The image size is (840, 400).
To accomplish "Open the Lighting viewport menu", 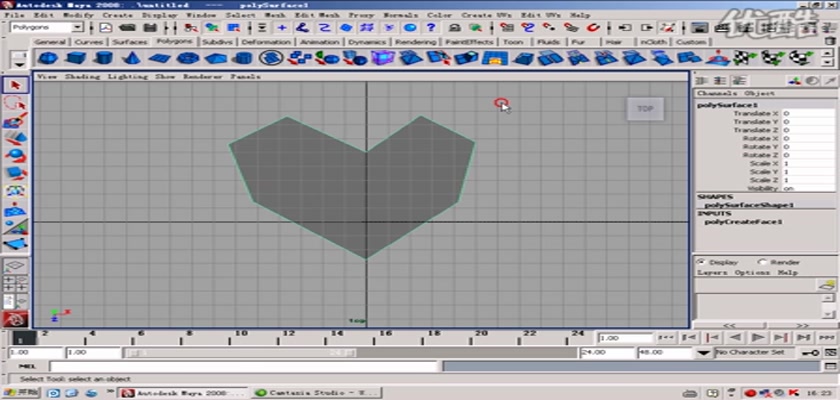I will pos(130,77).
